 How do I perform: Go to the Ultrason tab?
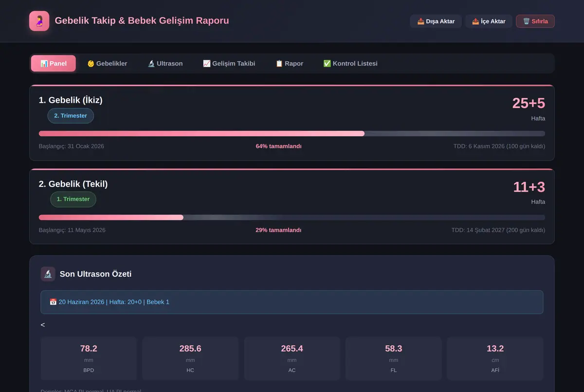click(165, 63)
